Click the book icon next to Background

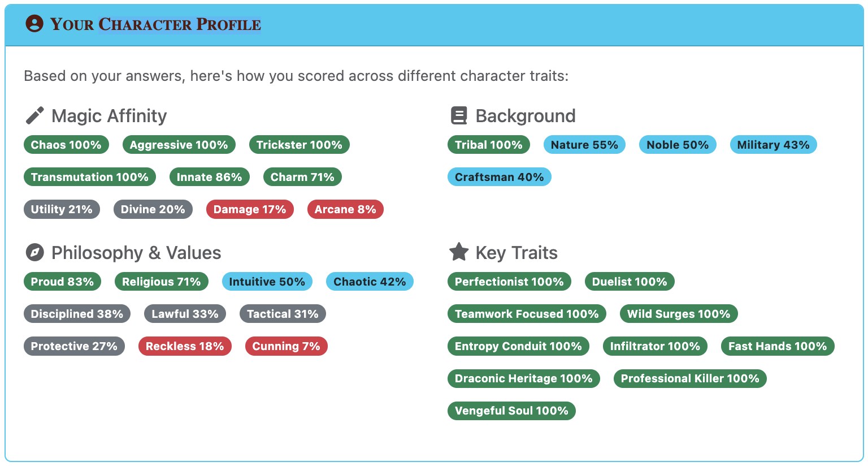click(458, 115)
